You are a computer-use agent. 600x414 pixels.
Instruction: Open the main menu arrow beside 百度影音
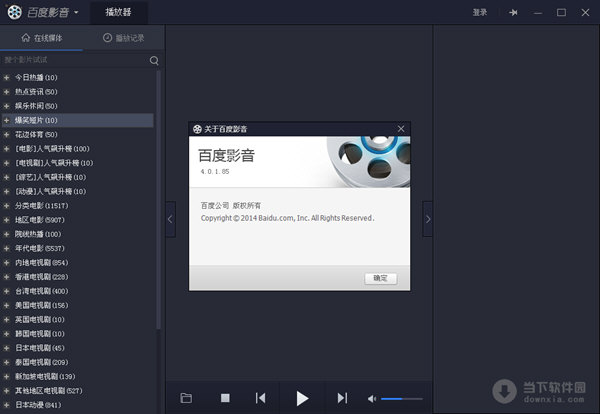[x=76, y=12]
